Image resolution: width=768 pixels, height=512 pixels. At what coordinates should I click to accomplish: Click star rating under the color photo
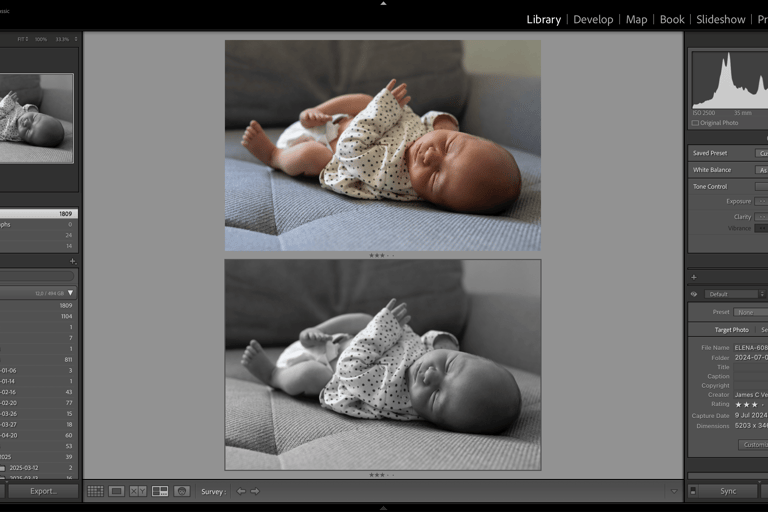pyautogui.click(x=382, y=255)
